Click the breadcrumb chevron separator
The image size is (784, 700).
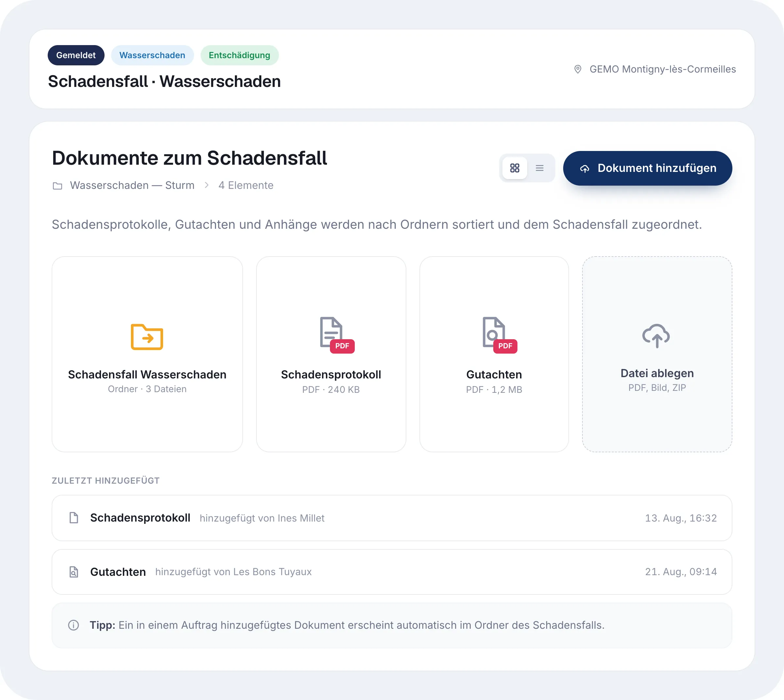(x=207, y=185)
